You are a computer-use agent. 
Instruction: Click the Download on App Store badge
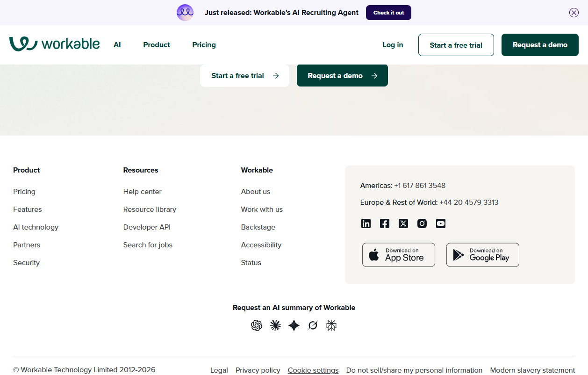pos(399,255)
